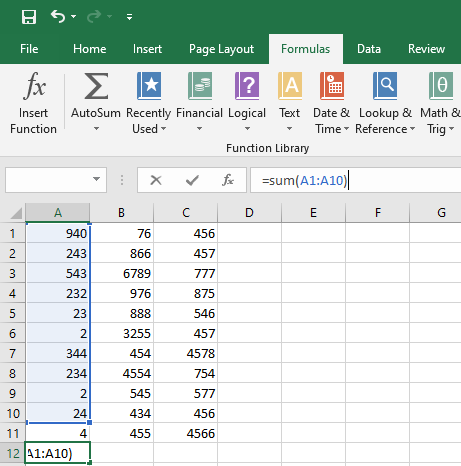
Task: Click the Redo arrow icon
Action: [94, 16]
